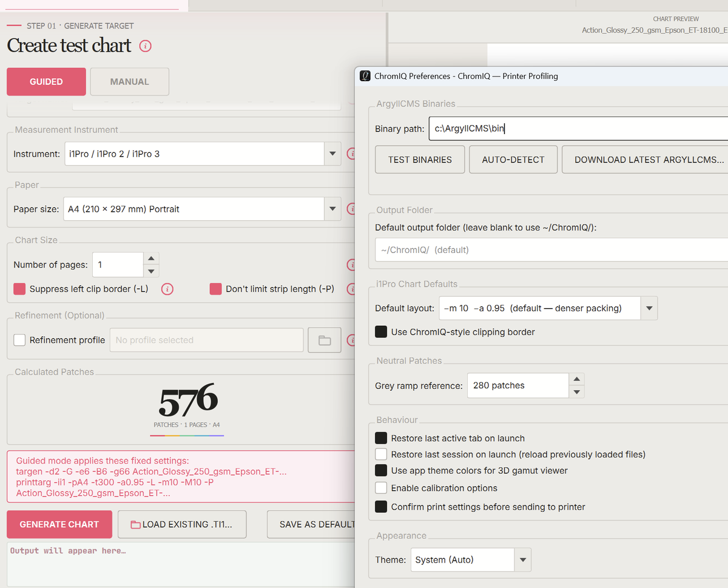Screen dimensions: 728x588
Task: Click the AUTO-DETECT button
Action: pos(513,160)
